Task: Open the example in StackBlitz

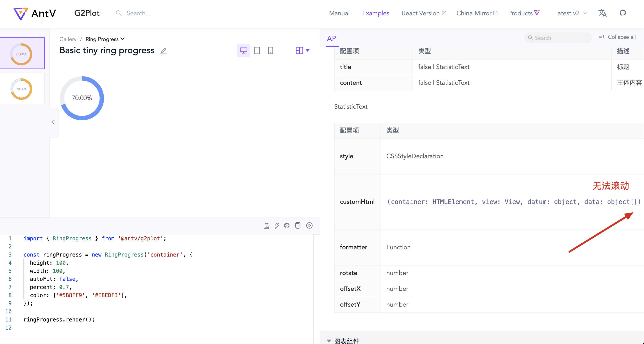Action: pyautogui.click(x=277, y=226)
